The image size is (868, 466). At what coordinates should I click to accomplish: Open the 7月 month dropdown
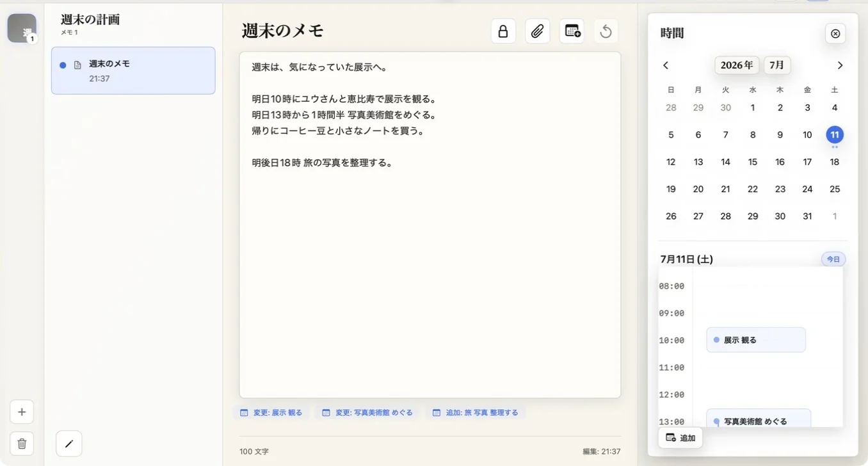[x=776, y=65]
